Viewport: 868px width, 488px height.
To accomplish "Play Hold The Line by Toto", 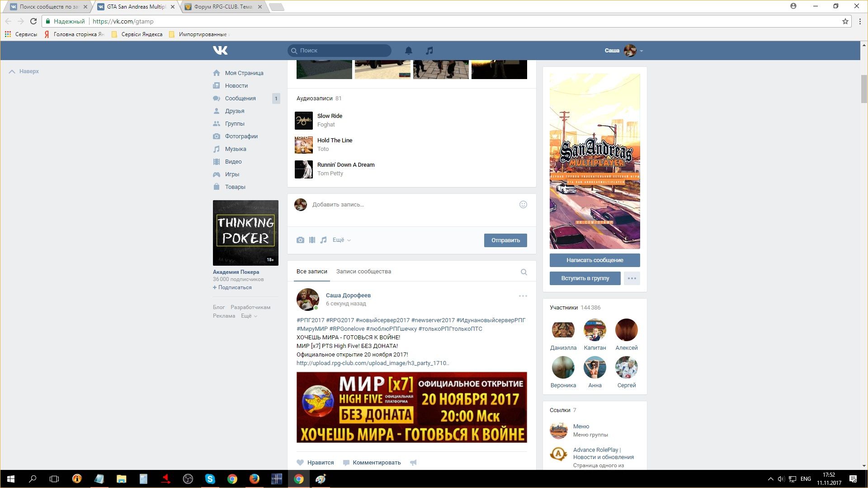I will 304,145.
